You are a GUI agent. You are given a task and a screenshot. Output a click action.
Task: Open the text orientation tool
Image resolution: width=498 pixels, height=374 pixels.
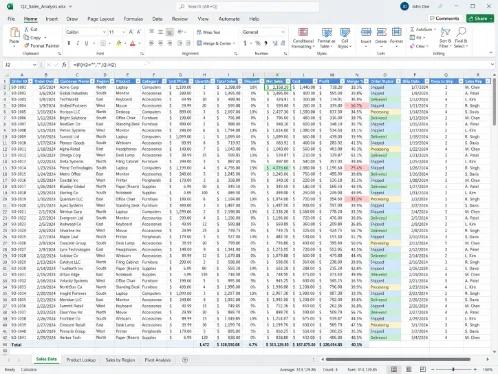pos(181,32)
